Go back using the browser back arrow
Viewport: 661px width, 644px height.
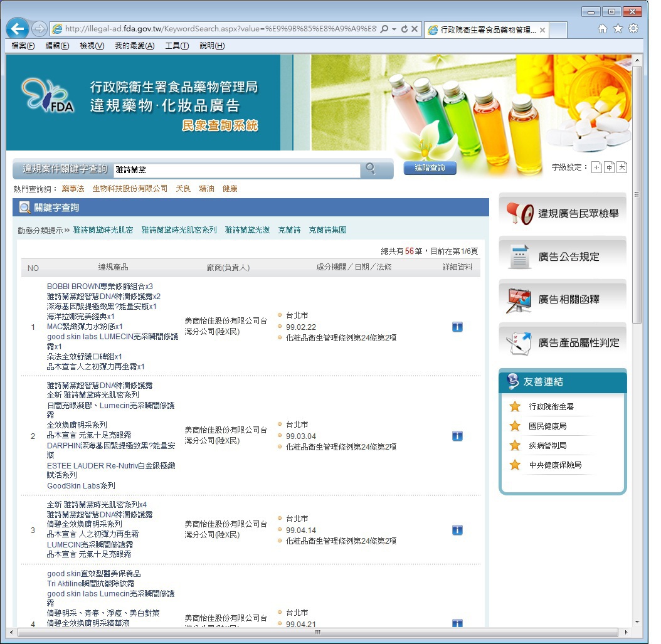click(18, 29)
